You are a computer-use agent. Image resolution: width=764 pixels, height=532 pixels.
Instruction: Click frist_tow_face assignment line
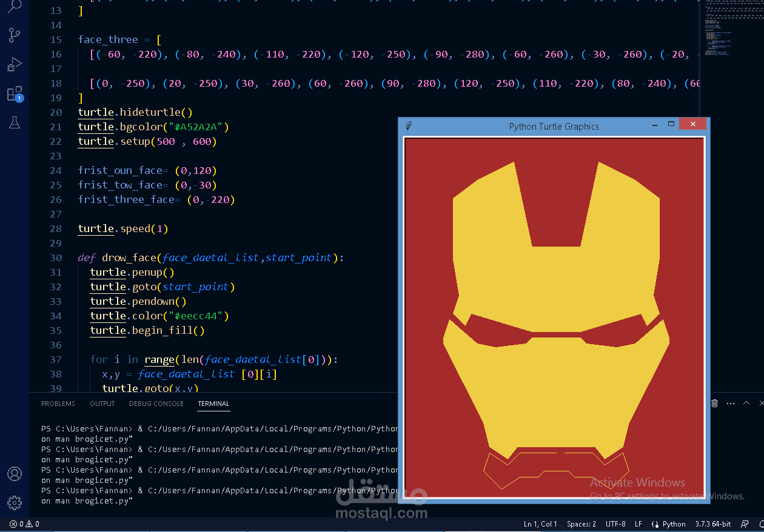147,185
